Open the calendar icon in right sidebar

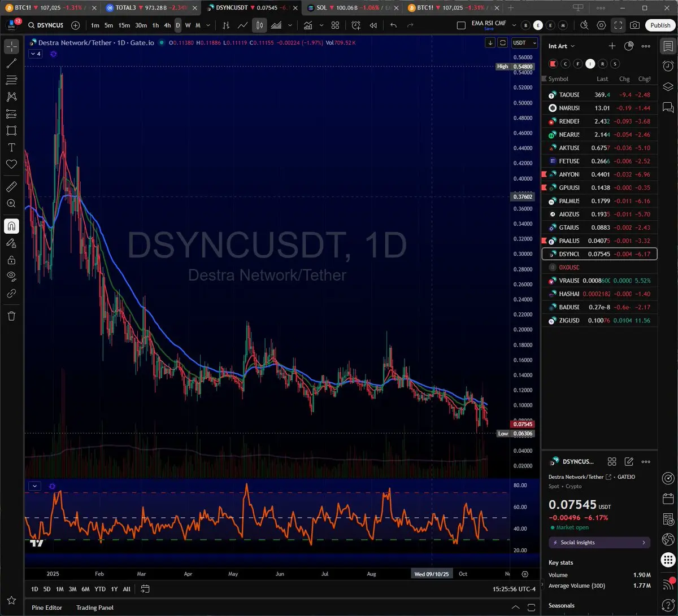click(x=668, y=499)
